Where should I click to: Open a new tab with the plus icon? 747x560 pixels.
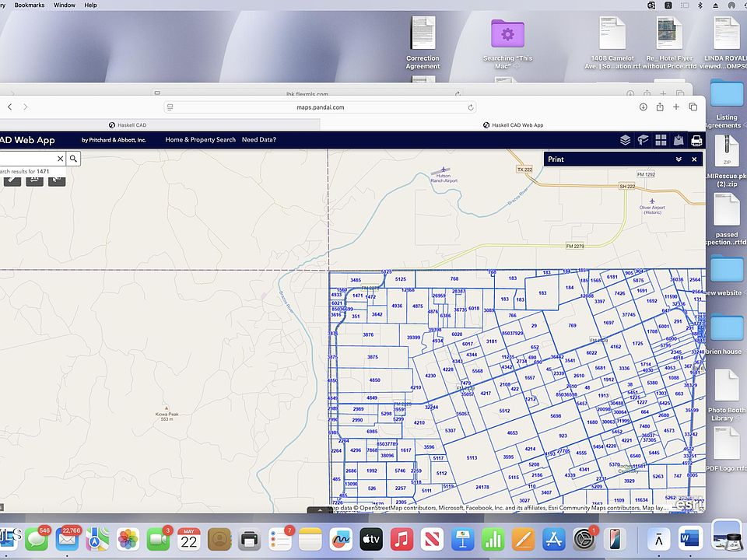point(675,107)
